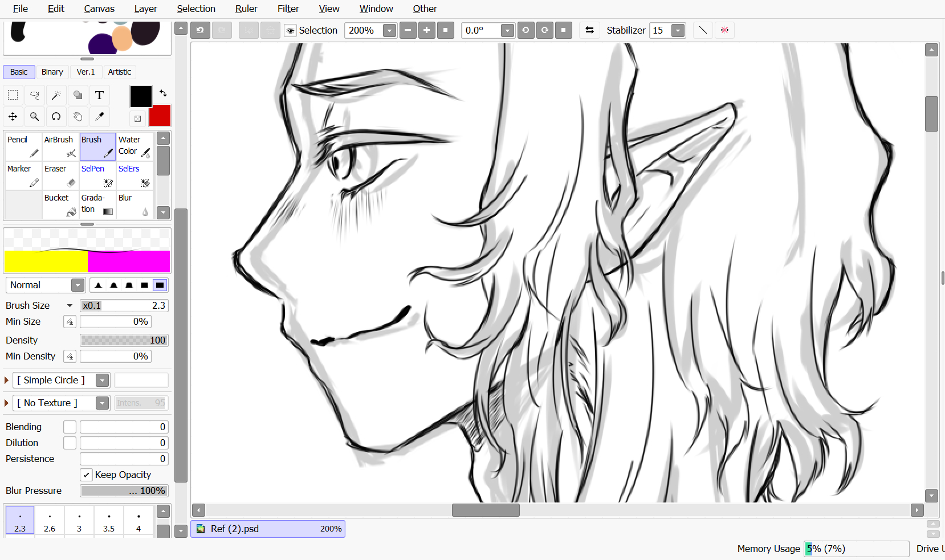Switch to the Artistic tool tab

tap(119, 72)
